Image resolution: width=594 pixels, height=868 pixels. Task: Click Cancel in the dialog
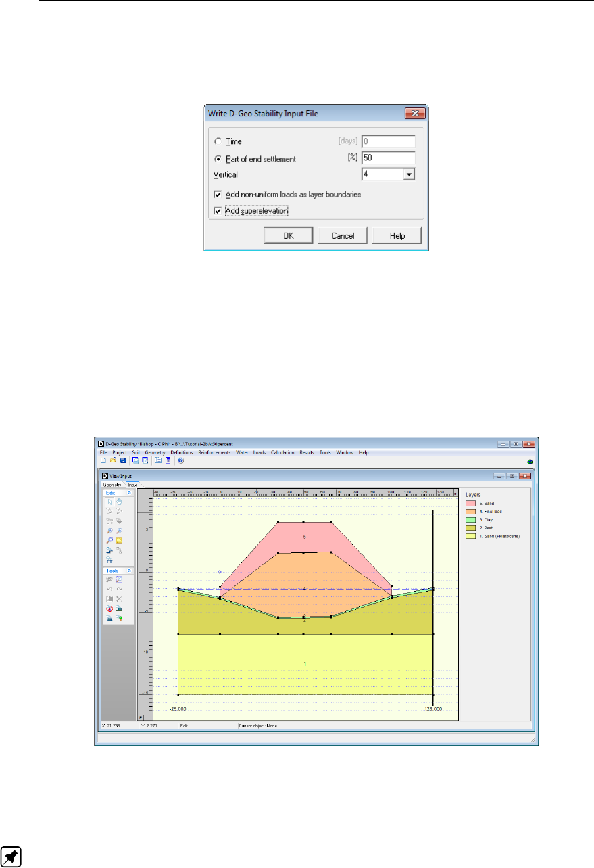coord(343,235)
